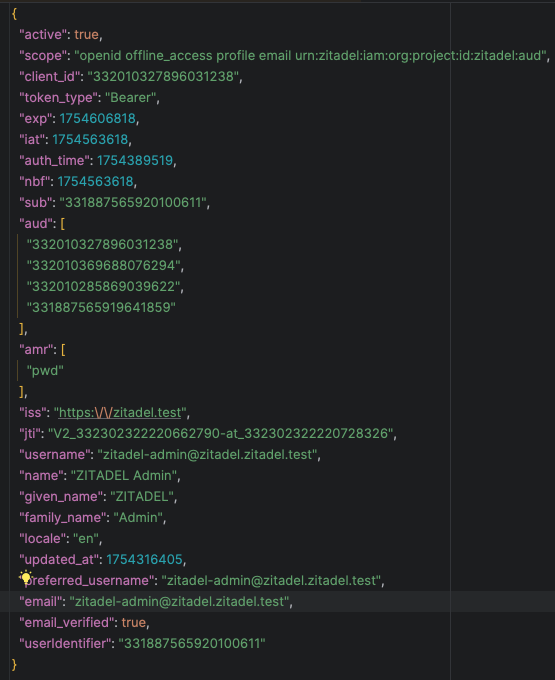Select the "username" value
Screen dimensions: 555x680
pyautogui.click(x=207, y=454)
